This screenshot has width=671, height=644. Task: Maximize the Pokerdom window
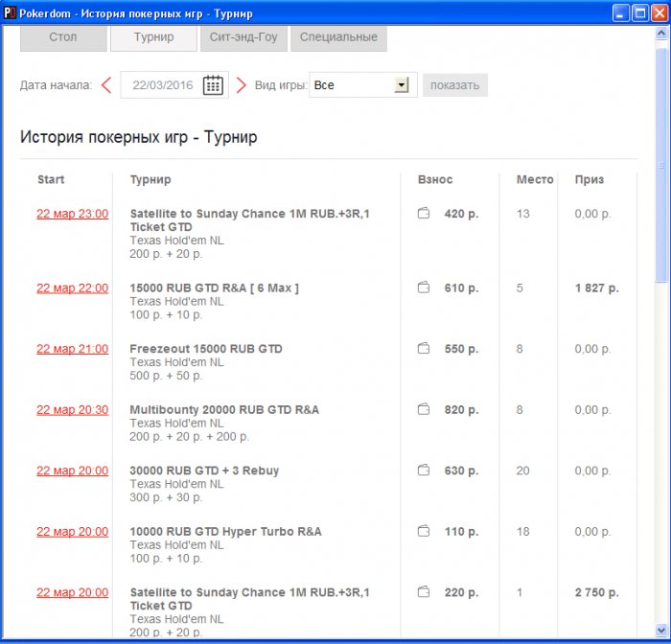640,13
